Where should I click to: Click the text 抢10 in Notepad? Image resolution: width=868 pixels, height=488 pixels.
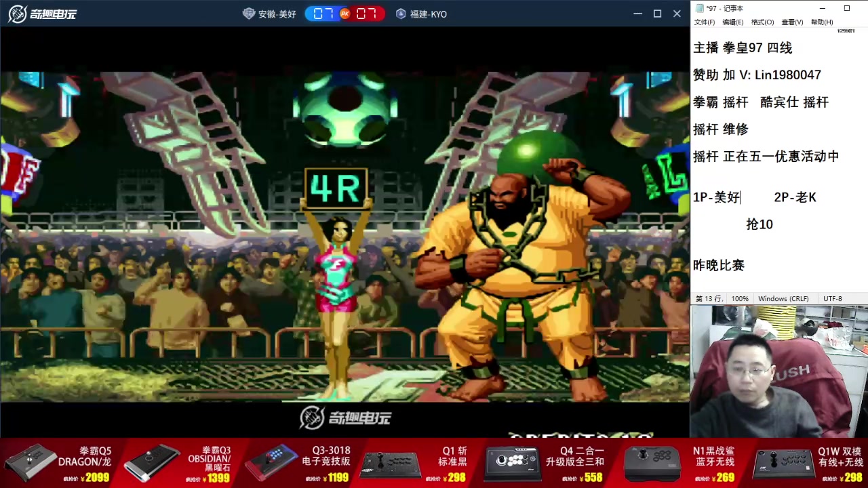coord(759,224)
